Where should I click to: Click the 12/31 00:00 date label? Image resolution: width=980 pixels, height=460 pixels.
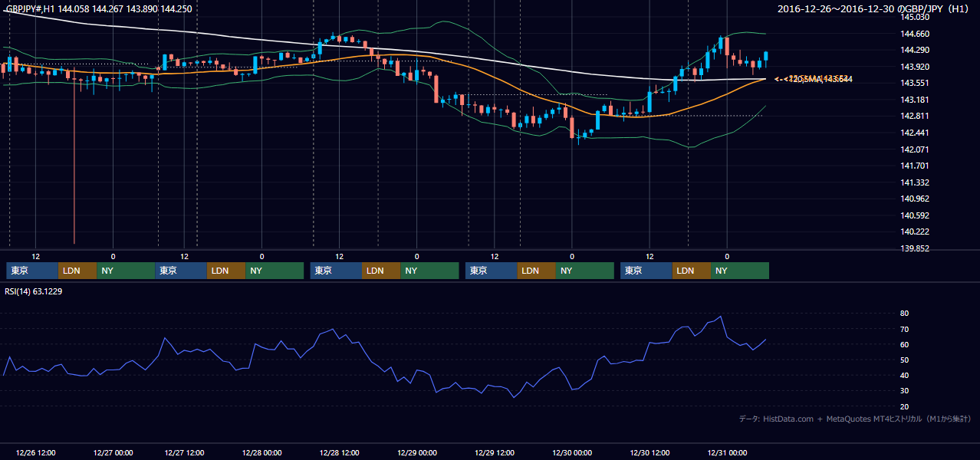pos(727,453)
